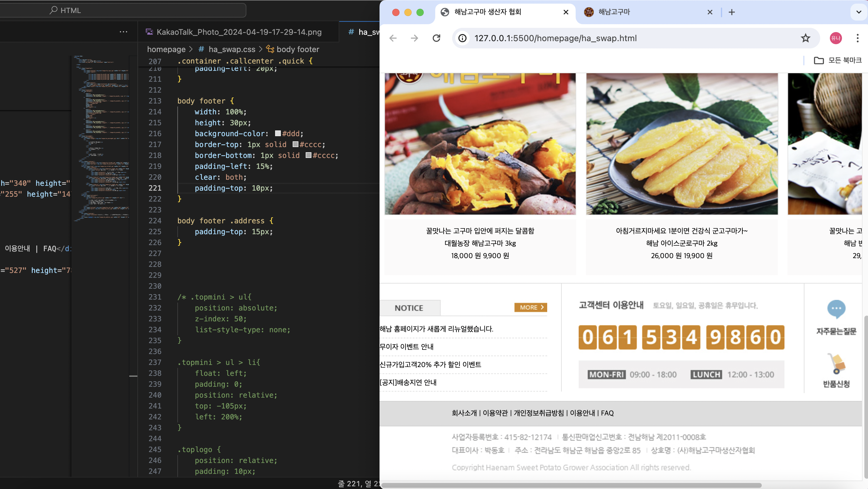Click the 자주묻는질문 chat icon
Image resolution: width=868 pixels, height=489 pixels.
[x=836, y=308]
